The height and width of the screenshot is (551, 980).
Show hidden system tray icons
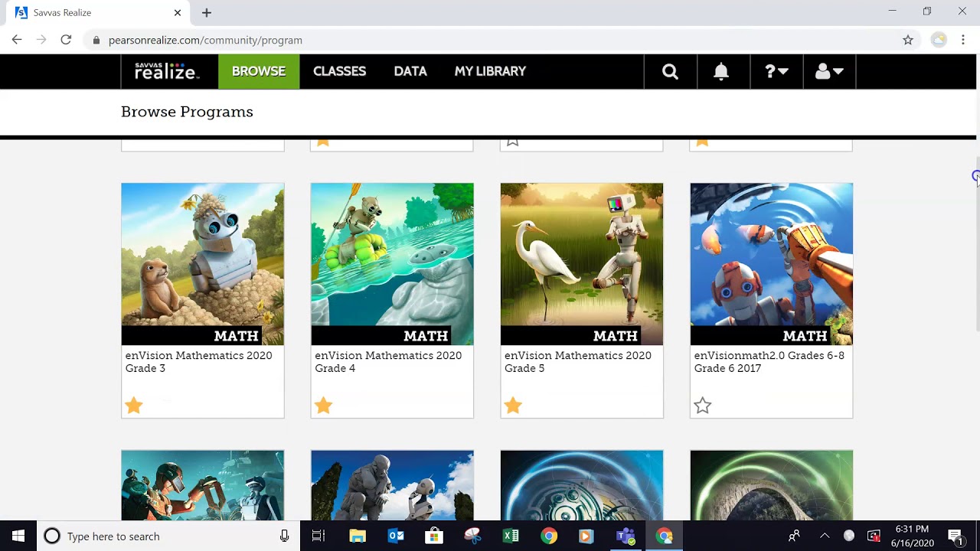(x=824, y=536)
